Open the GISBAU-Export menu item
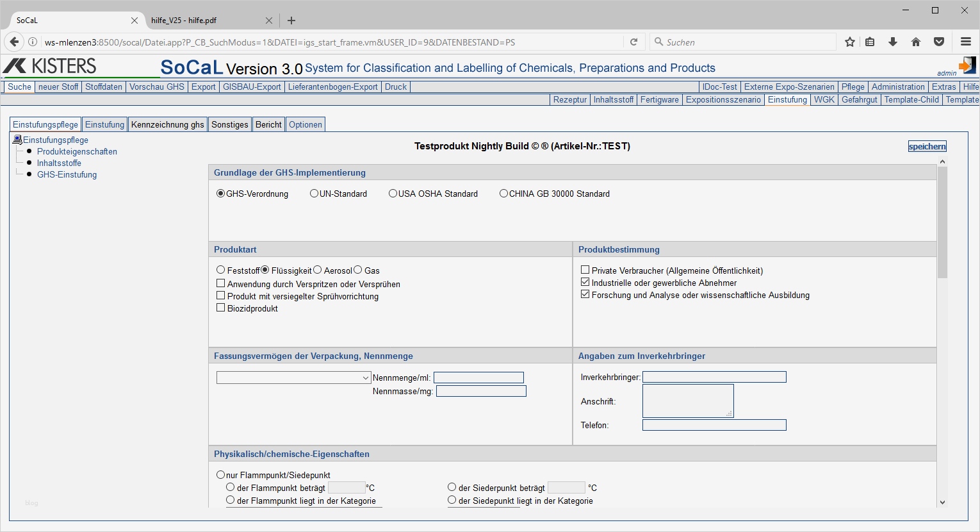Viewport: 980px width, 532px height. [252, 87]
